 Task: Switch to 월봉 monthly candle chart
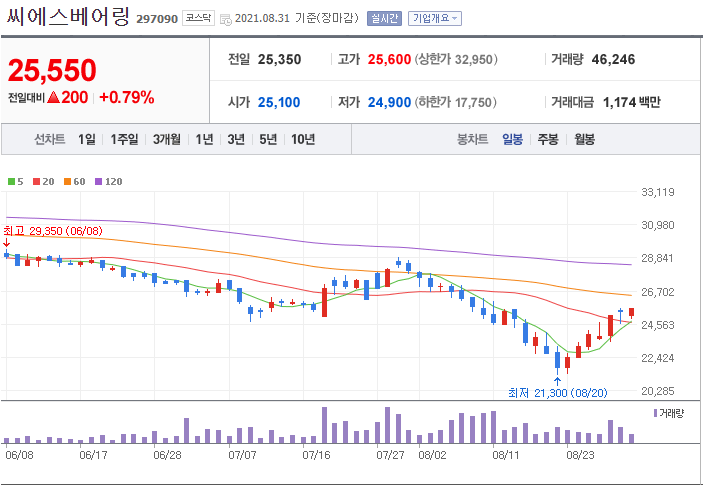click(585, 139)
